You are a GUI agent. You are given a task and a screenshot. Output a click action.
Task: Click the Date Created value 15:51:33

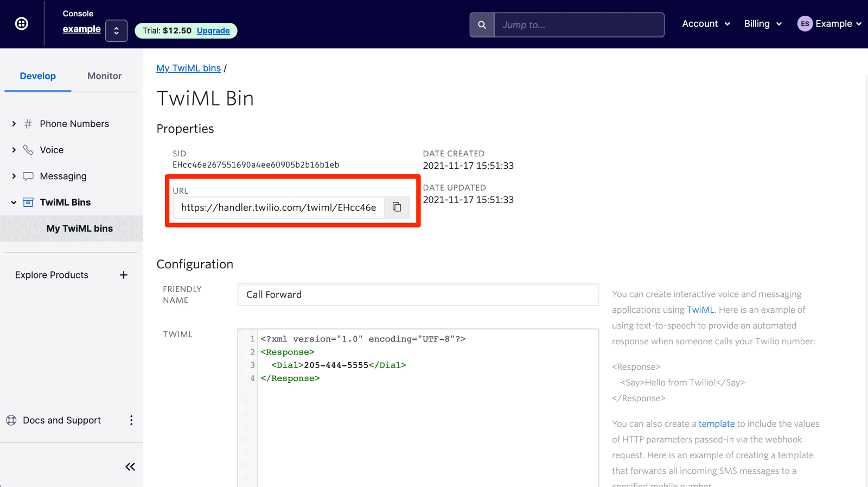tap(468, 166)
